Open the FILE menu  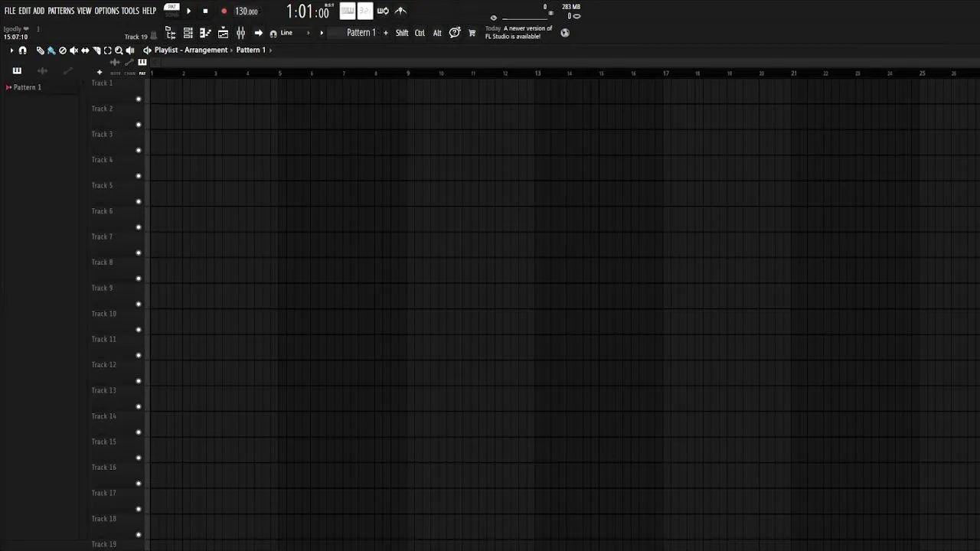10,11
